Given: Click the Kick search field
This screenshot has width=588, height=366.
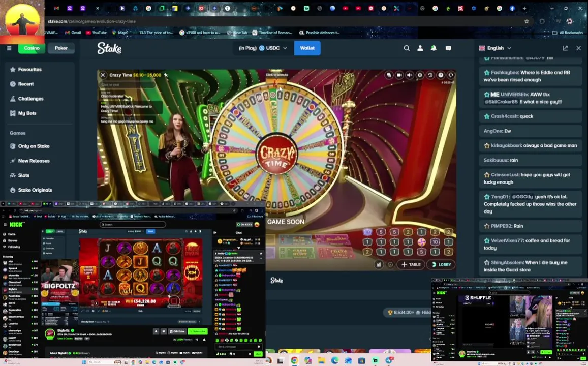Looking at the screenshot, I should coord(133,224).
